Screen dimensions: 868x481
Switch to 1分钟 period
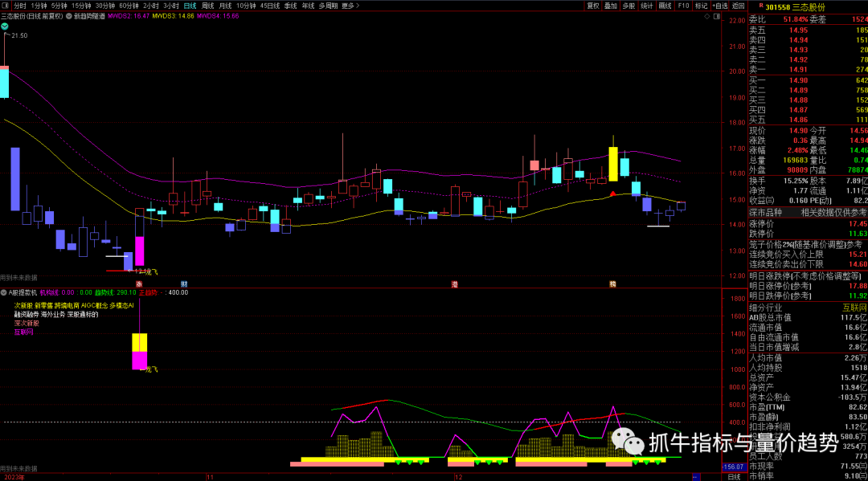39,6
